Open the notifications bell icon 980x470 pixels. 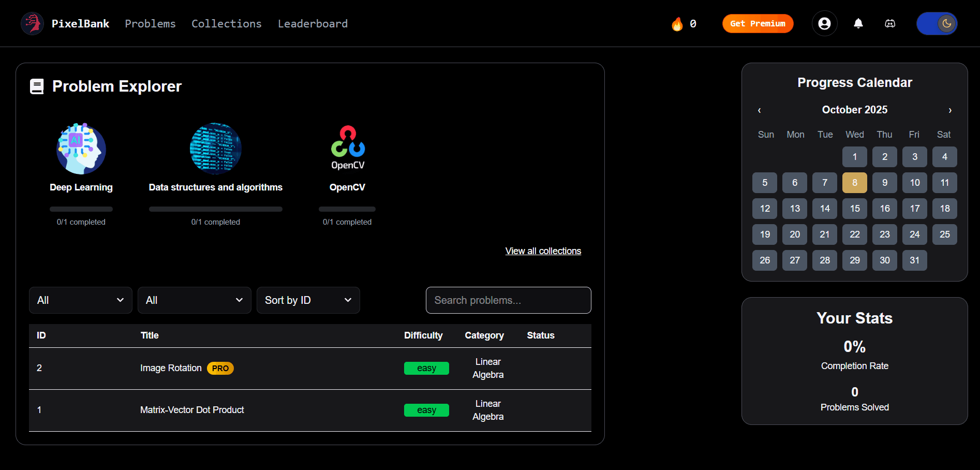(858, 24)
